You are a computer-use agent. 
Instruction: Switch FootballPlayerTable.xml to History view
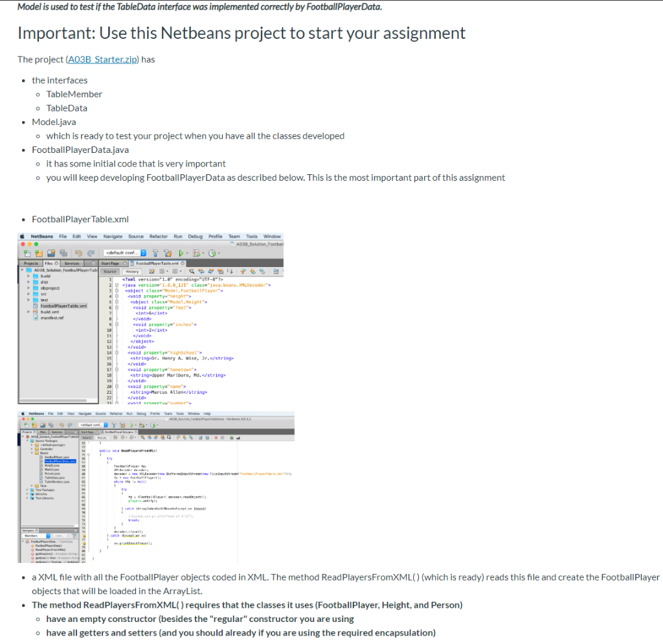[133, 271]
